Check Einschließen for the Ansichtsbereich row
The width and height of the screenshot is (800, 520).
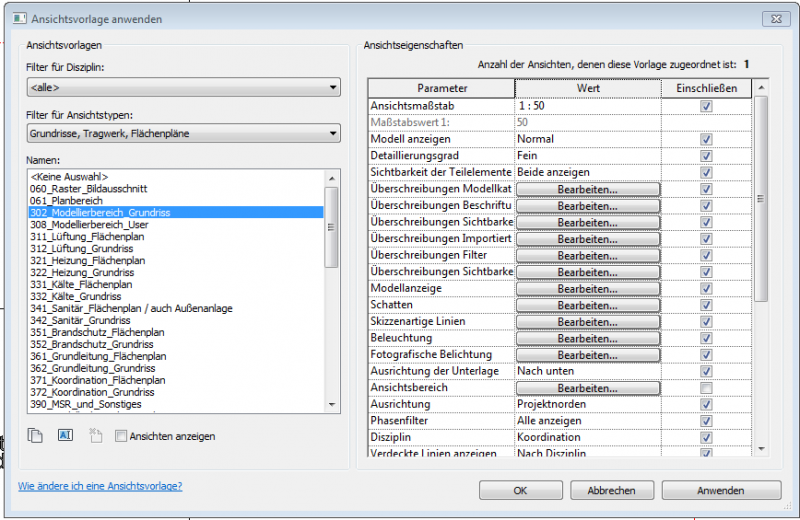pos(706,388)
